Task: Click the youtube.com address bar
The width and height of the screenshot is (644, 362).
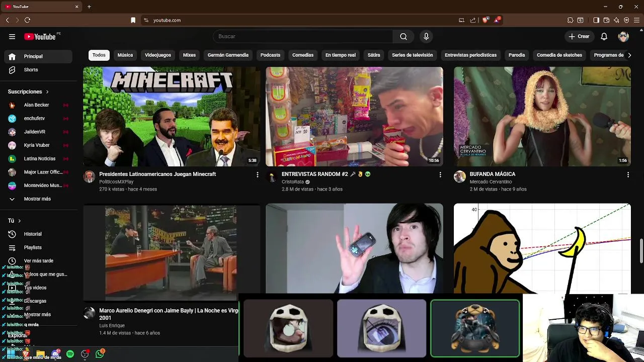Action: tap(302, 20)
